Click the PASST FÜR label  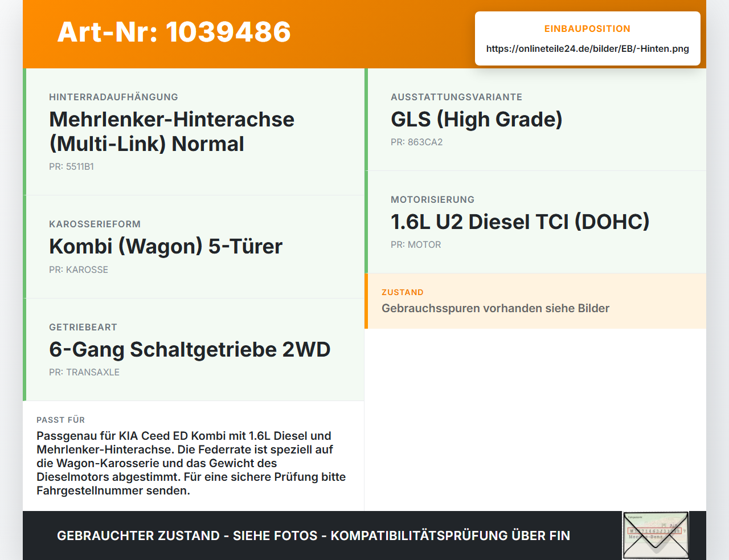point(60,420)
